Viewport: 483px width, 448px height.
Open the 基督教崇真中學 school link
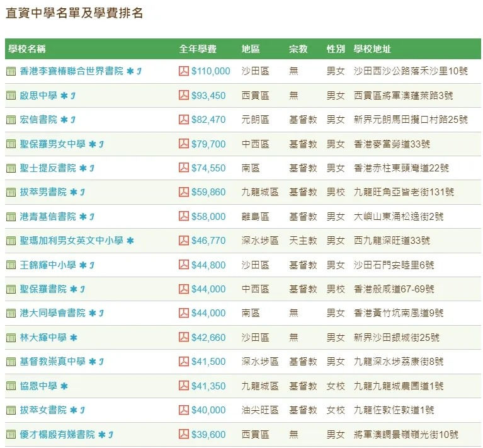[53, 362]
